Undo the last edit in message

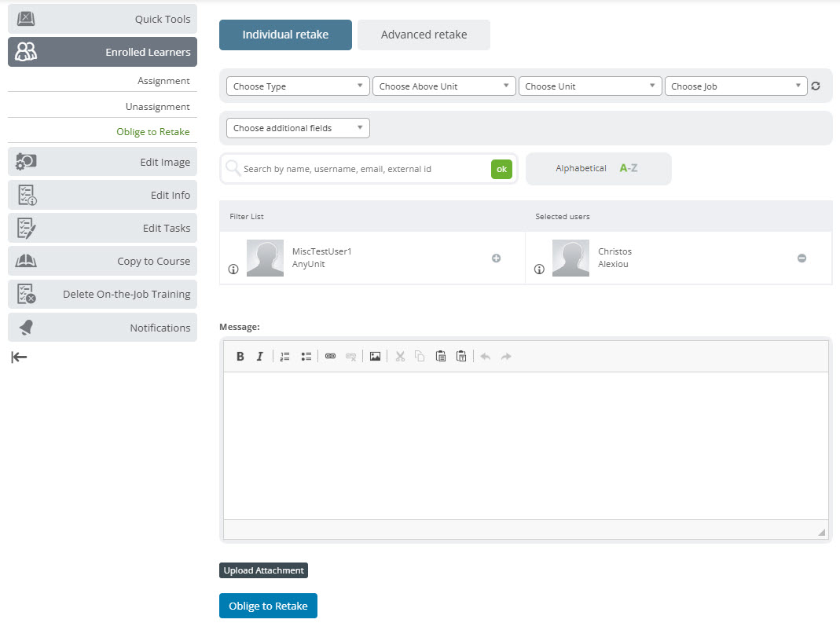[486, 356]
